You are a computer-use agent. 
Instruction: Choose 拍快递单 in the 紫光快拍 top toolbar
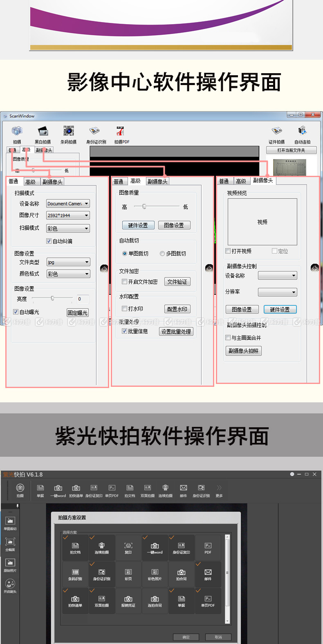(76, 491)
